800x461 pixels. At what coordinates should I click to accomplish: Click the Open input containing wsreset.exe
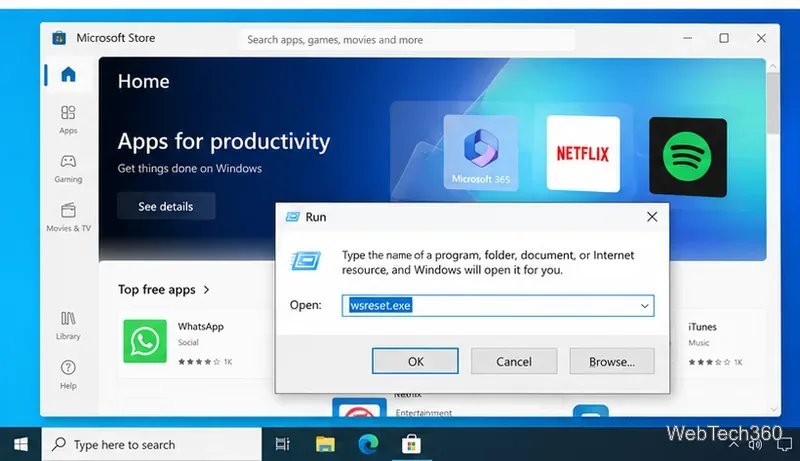498,305
